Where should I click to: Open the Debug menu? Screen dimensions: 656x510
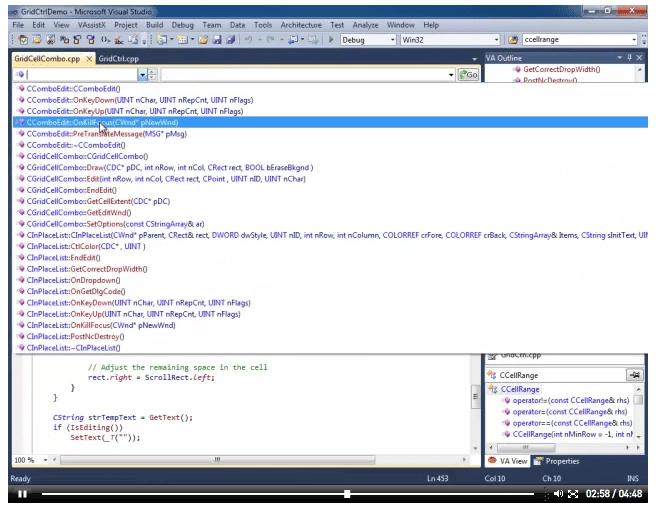pyautogui.click(x=183, y=25)
